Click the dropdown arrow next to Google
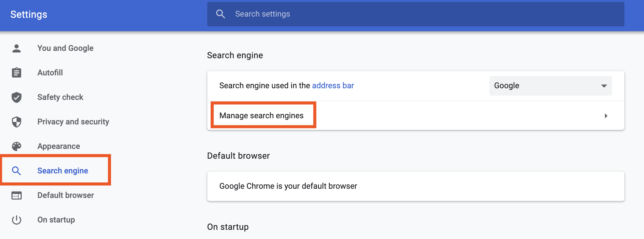This screenshot has height=239, width=644. point(604,86)
